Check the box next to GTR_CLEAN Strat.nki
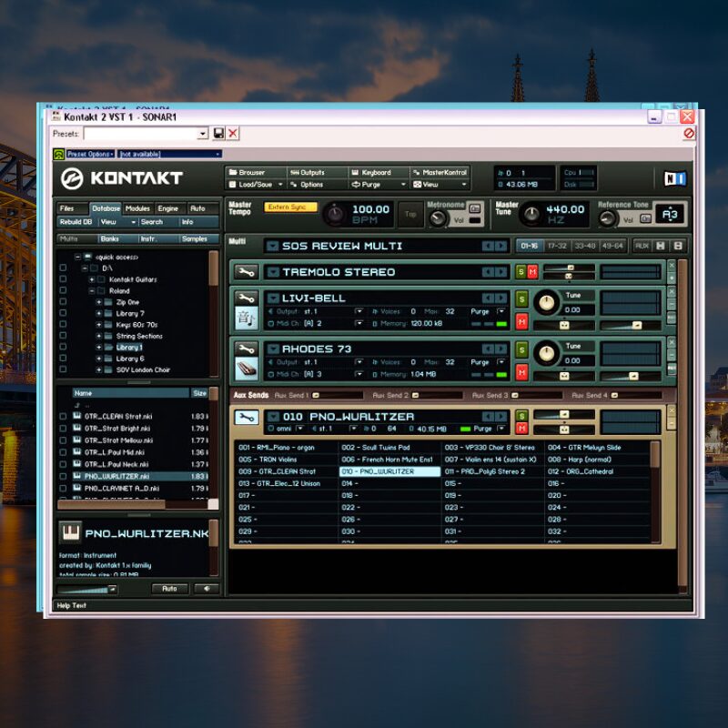The width and height of the screenshot is (728, 728). (x=63, y=416)
